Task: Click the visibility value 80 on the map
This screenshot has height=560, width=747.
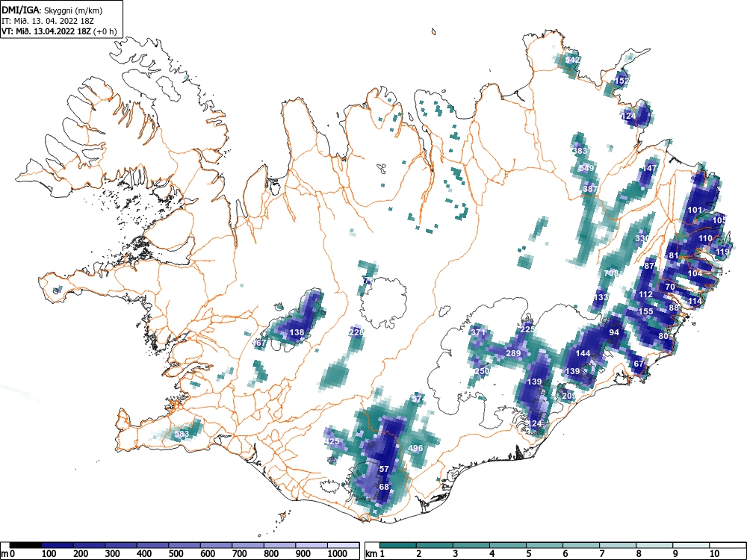Action: pos(663,336)
